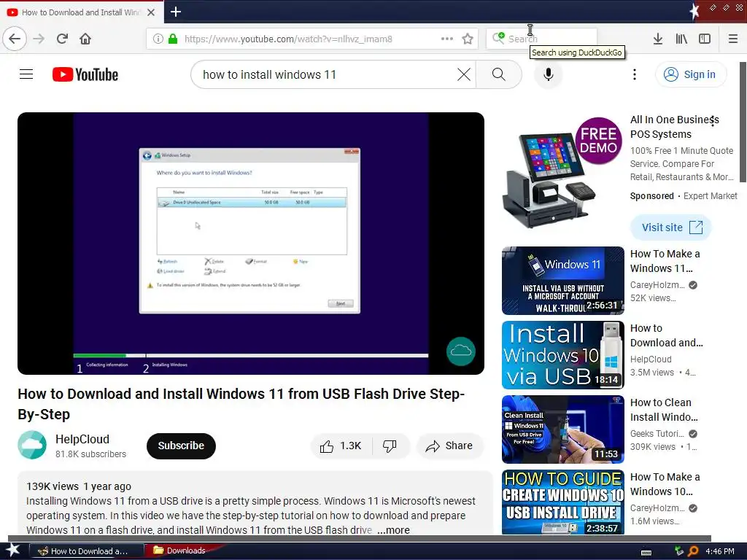The image size is (747, 560).
Task: Click the Share button
Action: [x=449, y=446]
